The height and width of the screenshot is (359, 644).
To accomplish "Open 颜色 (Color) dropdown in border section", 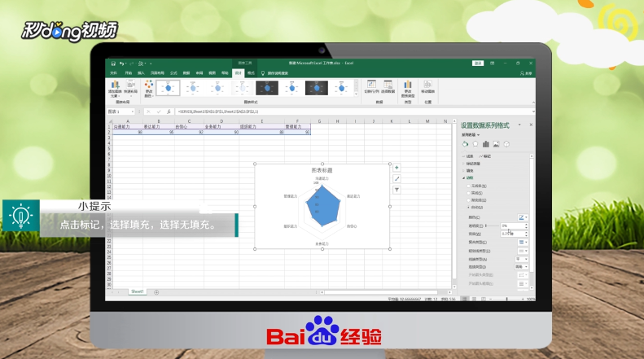I will click(x=523, y=217).
